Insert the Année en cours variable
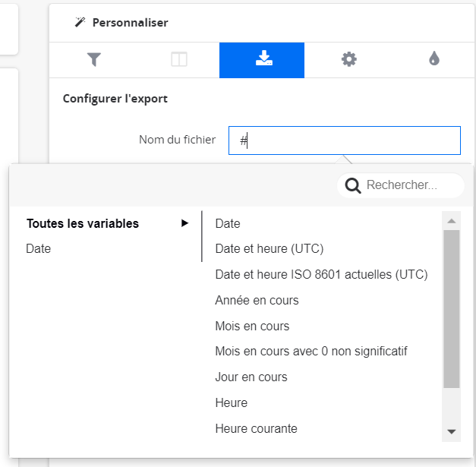The height and width of the screenshot is (467, 476). [257, 300]
